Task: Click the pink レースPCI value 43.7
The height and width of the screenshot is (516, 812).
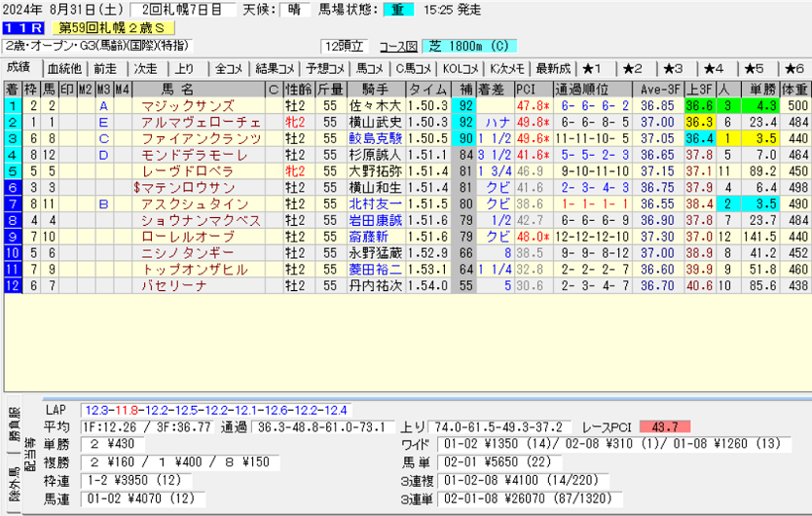Action: 664,426
